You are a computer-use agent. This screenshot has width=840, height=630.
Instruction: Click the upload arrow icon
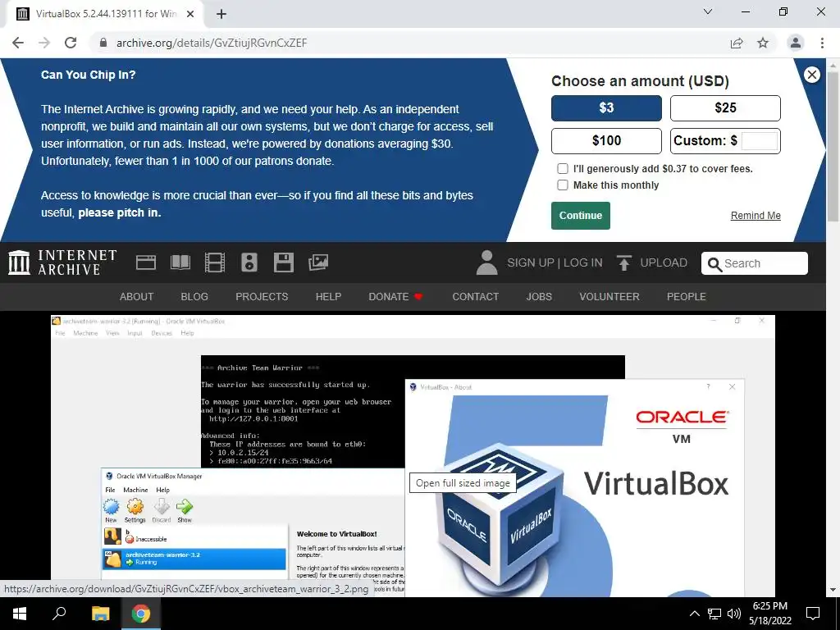point(623,262)
